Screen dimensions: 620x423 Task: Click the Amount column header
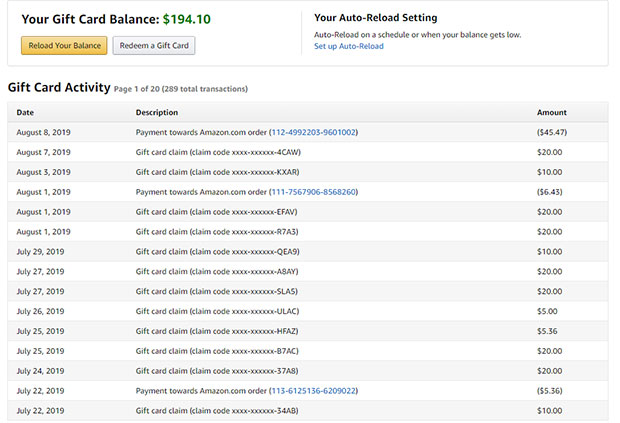[552, 112]
